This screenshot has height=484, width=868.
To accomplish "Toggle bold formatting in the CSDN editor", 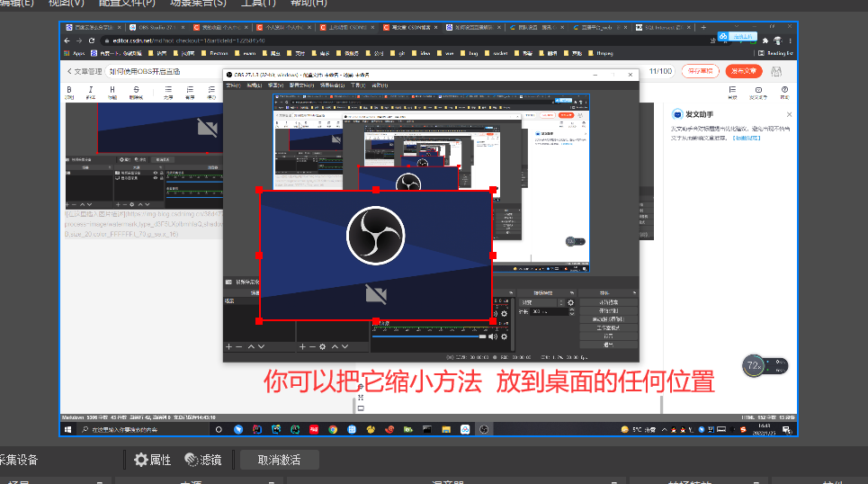I will [69, 92].
